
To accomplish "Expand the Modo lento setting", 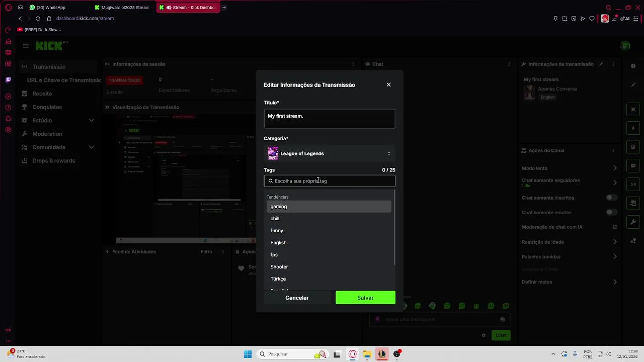I will point(569,168).
